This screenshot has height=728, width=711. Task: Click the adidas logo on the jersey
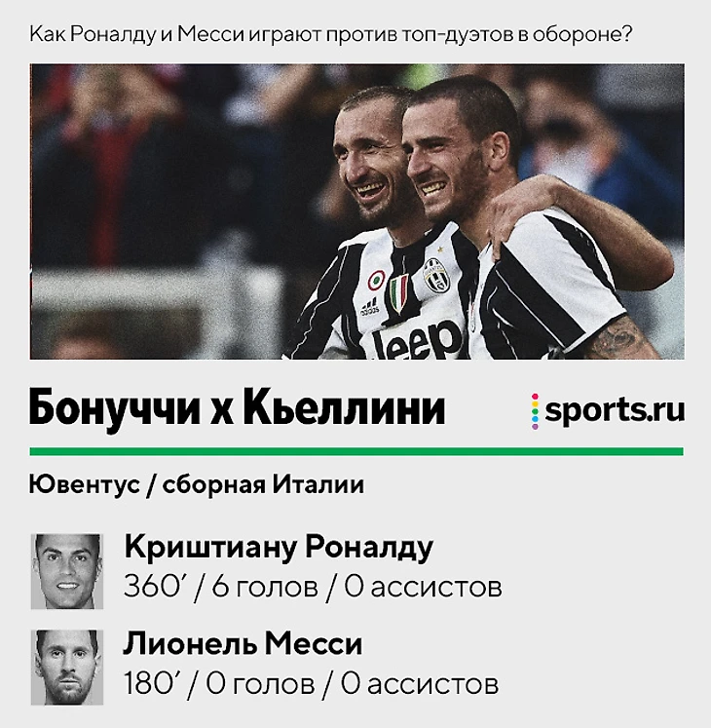click(370, 306)
